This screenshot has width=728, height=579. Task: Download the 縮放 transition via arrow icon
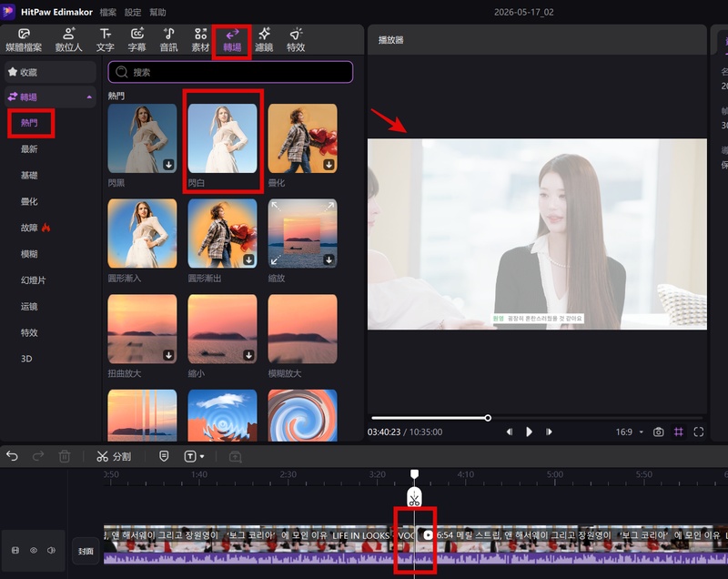click(329, 259)
